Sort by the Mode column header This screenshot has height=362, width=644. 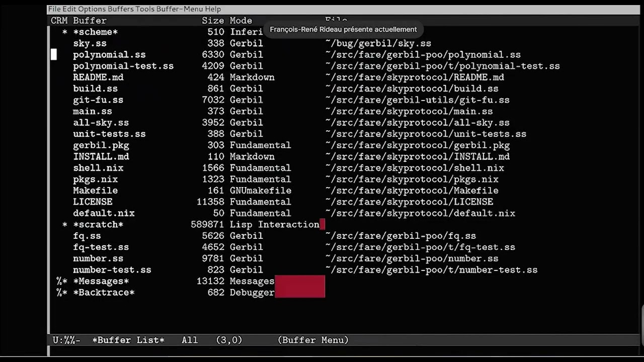click(x=241, y=21)
